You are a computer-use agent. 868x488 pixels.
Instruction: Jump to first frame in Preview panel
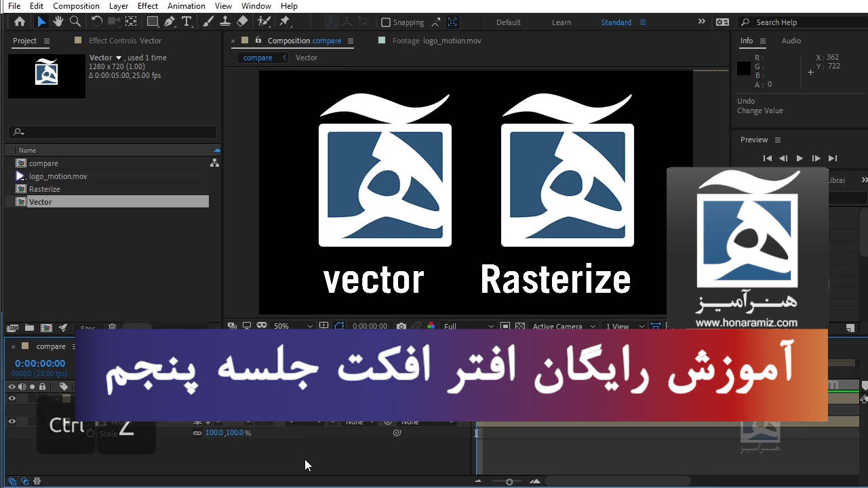point(768,158)
